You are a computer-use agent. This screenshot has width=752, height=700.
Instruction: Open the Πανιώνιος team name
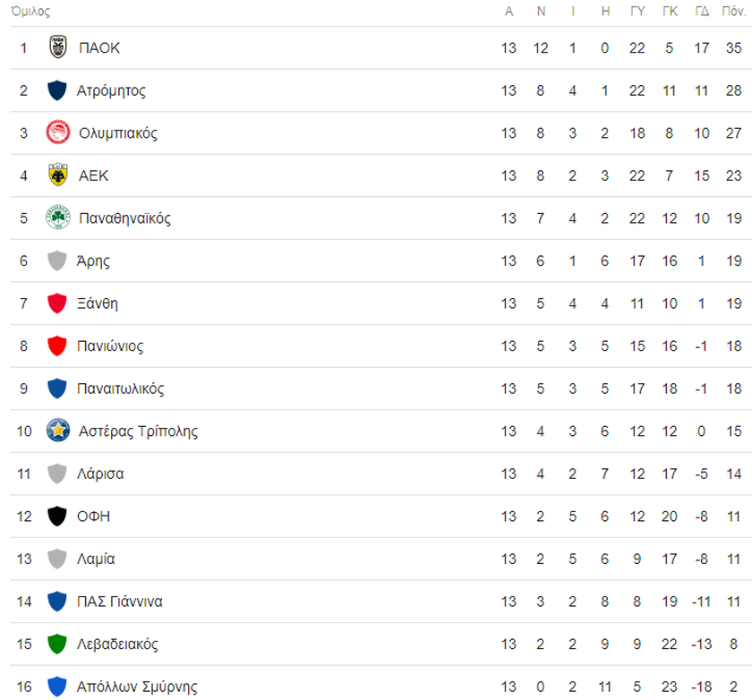click(110, 346)
